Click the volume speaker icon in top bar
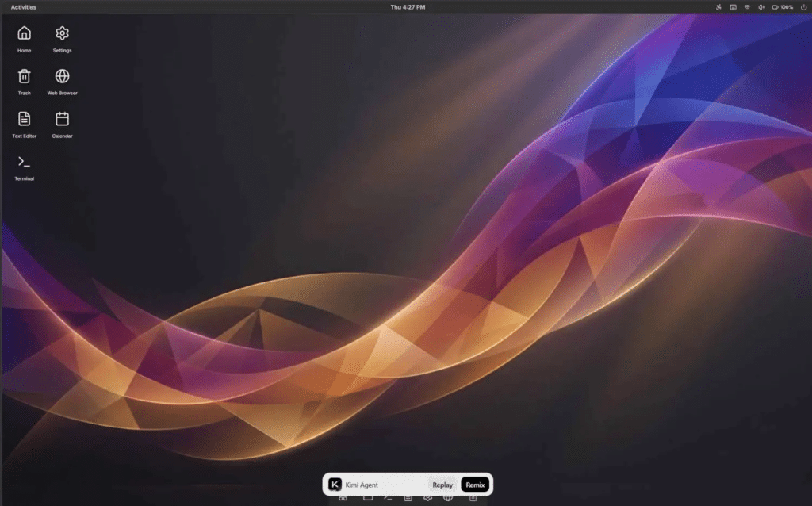This screenshot has width=812, height=506. pyautogui.click(x=761, y=7)
